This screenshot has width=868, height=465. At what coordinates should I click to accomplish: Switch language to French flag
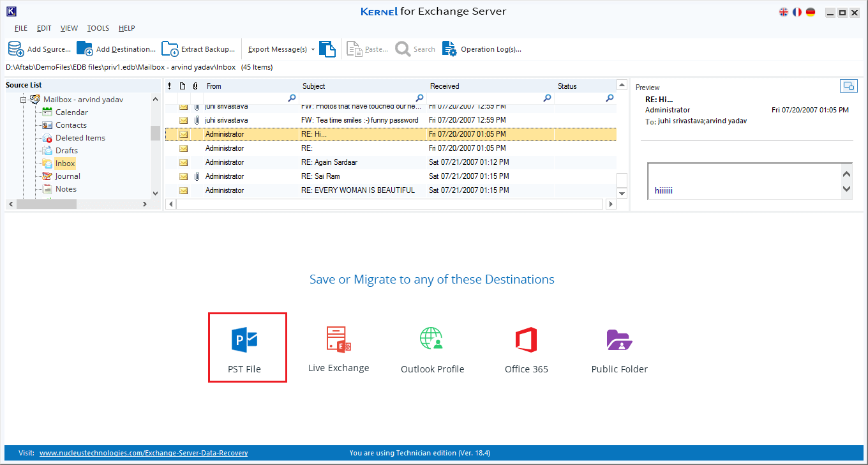pyautogui.click(x=797, y=12)
